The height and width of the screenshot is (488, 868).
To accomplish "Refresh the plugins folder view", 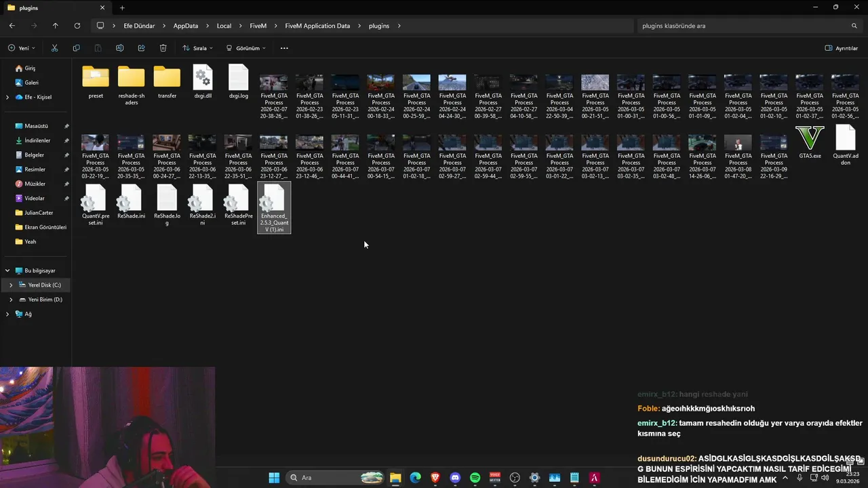I will pyautogui.click(x=77, y=26).
